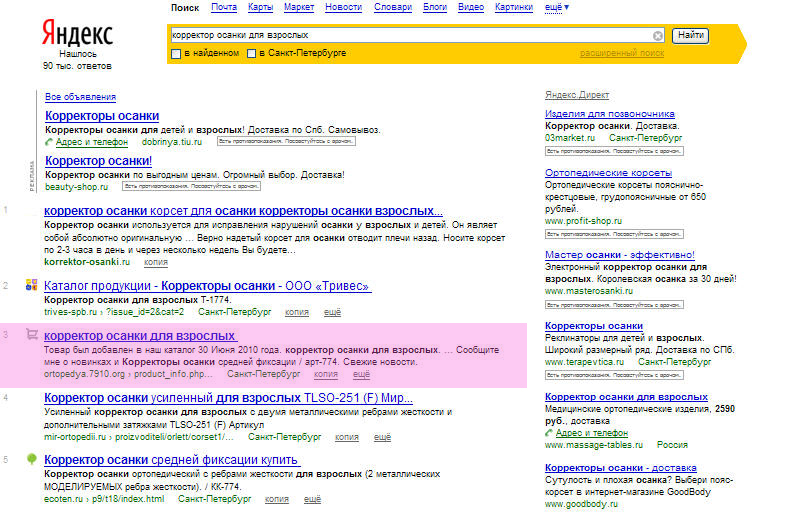Open the Картинки service tab
The image size is (810, 512).
point(514,7)
